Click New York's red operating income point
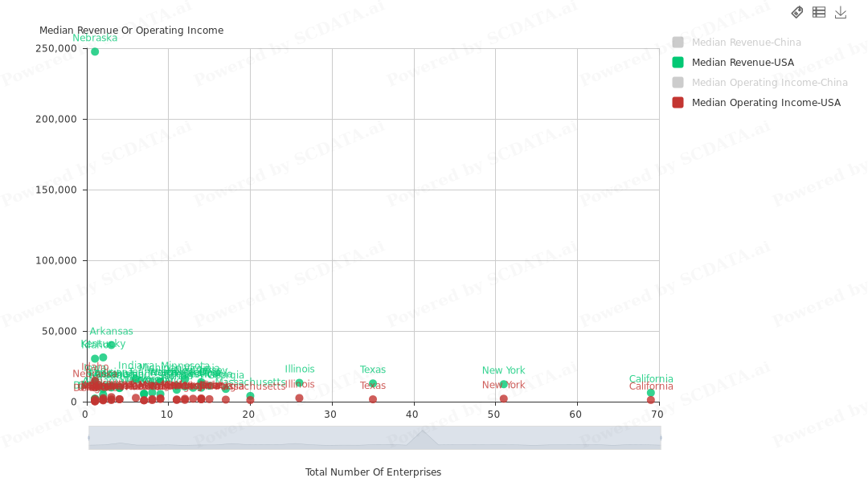 [x=504, y=398]
